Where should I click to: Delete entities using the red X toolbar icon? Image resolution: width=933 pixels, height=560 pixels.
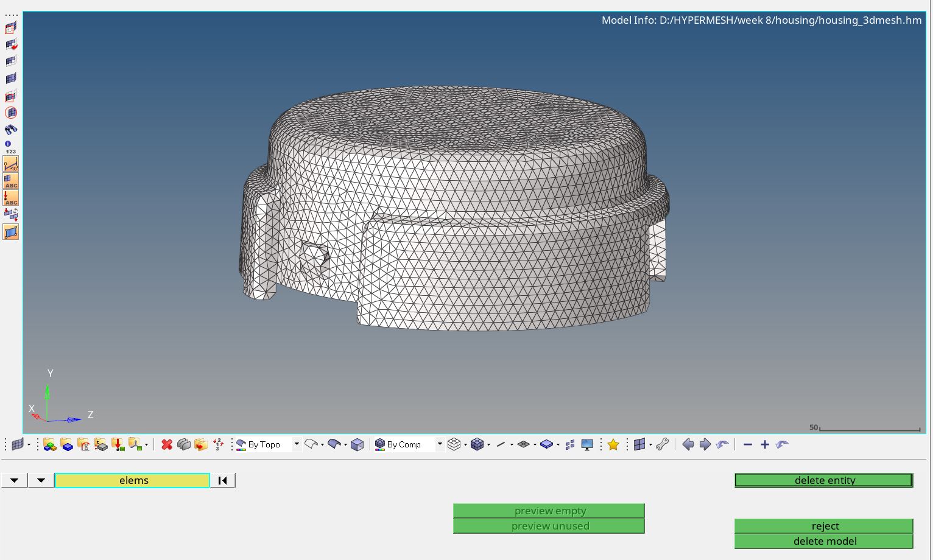166,444
